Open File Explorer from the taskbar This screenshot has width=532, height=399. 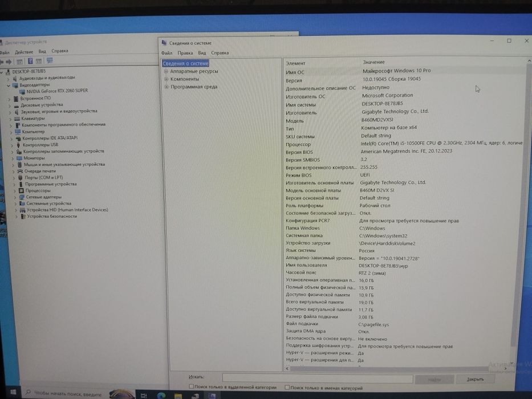(178, 396)
